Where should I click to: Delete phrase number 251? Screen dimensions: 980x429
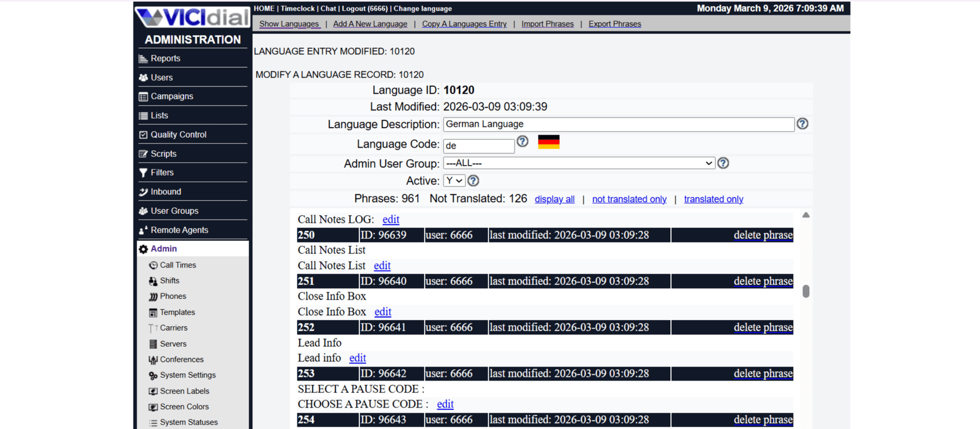[x=763, y=281]
